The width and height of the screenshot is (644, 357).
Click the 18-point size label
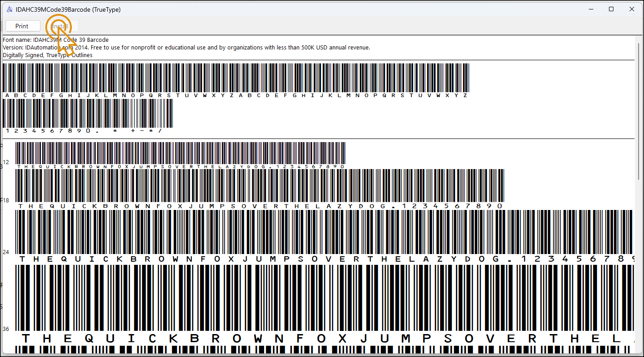pyautogui.click(x=6, y=200)
